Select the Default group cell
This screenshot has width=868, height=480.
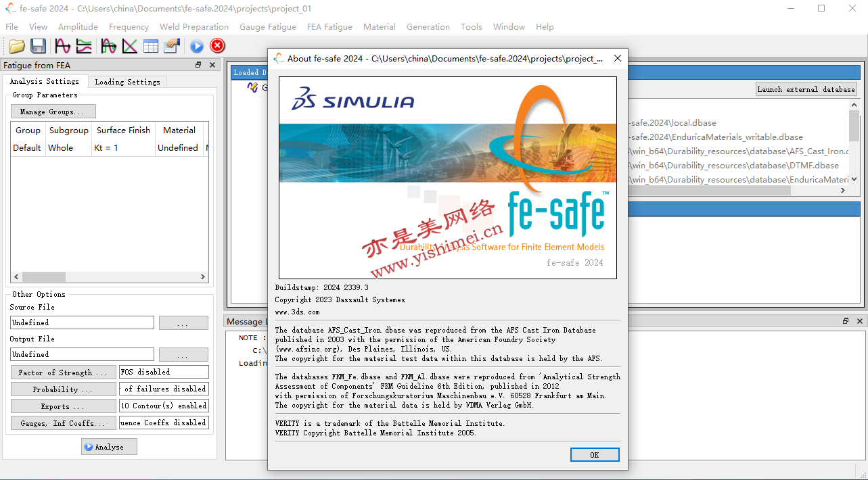(x=28, y=147)
